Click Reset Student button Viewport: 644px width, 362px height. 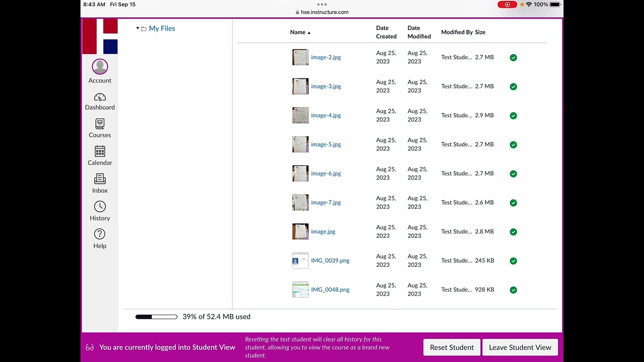coord(452,347)
